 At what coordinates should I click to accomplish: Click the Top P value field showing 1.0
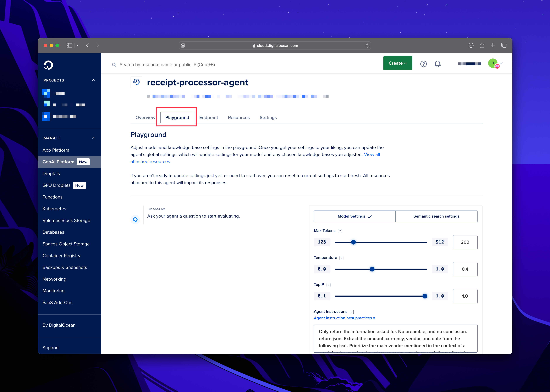click(465, 296)
